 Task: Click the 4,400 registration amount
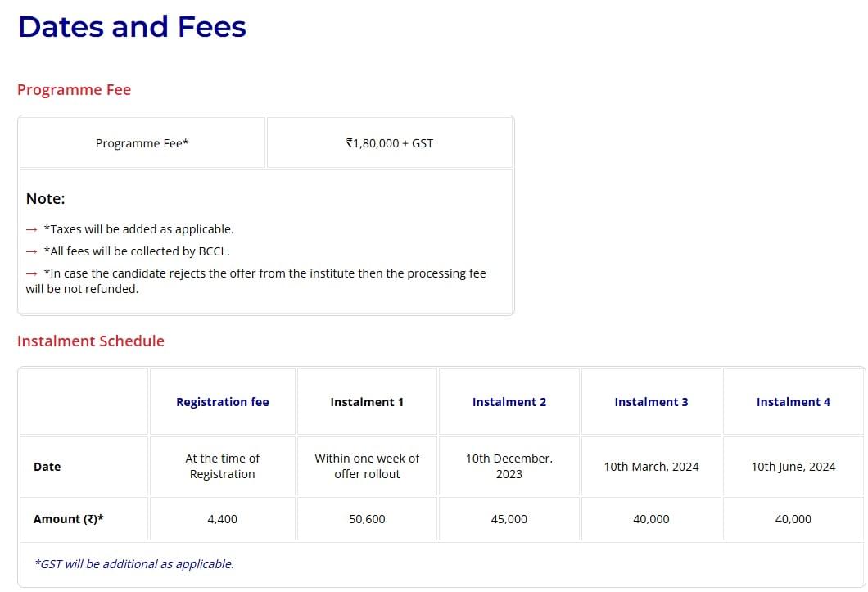click(x=222, y=519)
